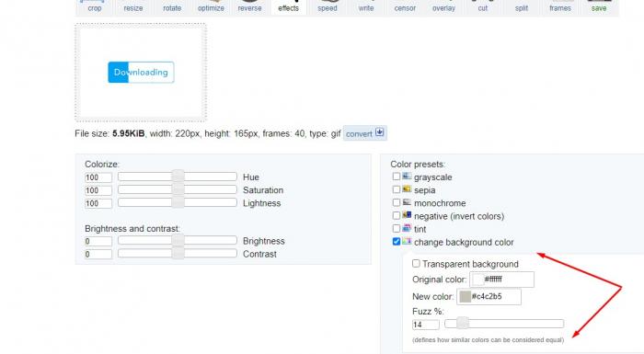Open the censor tool tab
The height and width of the screenshot is (354, 644).
[405, 7]
